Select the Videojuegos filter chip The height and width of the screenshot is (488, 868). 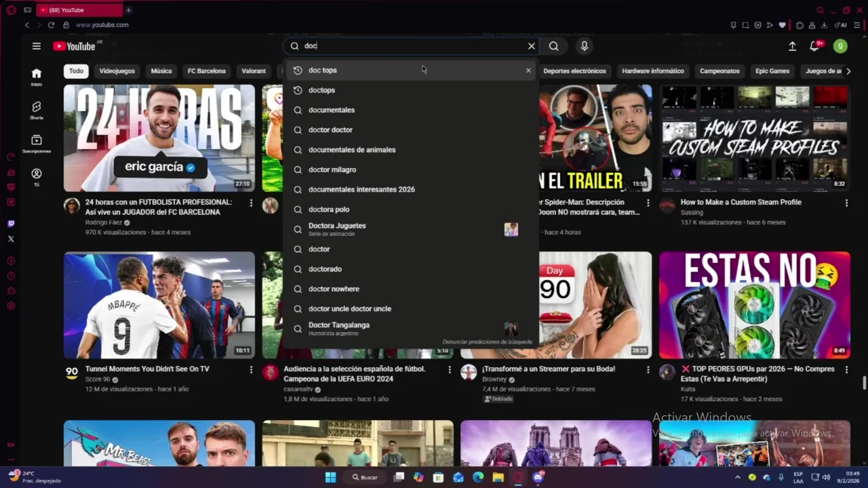pos(117,70)
